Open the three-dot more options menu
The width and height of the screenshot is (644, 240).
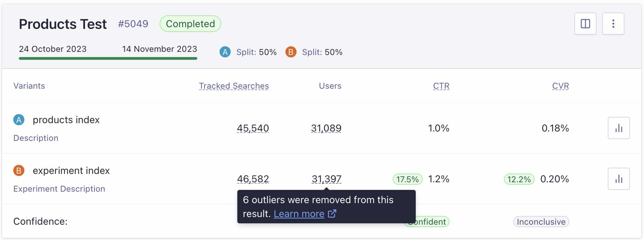tap(613, 24)
